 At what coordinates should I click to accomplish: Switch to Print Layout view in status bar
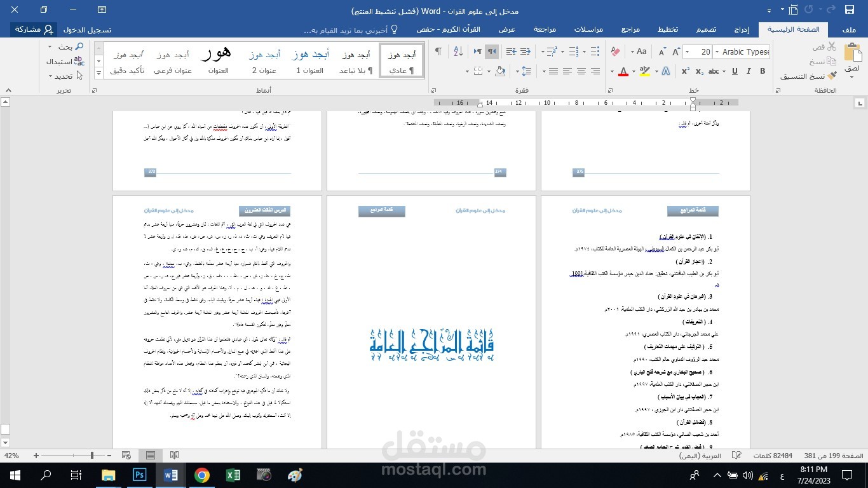pyautogui.click(x=151, y=456)
